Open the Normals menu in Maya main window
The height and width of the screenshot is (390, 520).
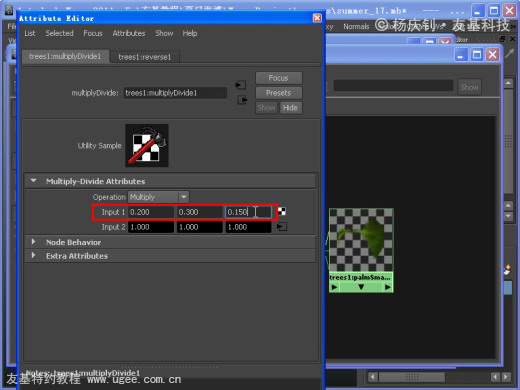click(356, 27)
